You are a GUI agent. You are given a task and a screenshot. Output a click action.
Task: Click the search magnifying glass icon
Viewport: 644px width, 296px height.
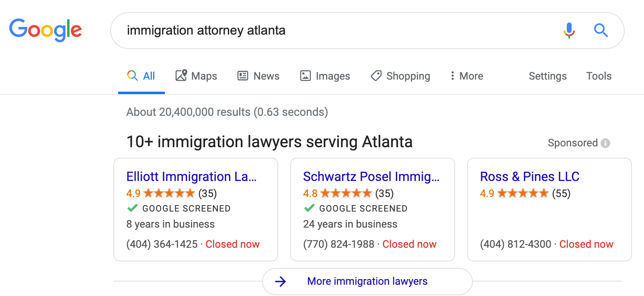click(x=601, y=30)
